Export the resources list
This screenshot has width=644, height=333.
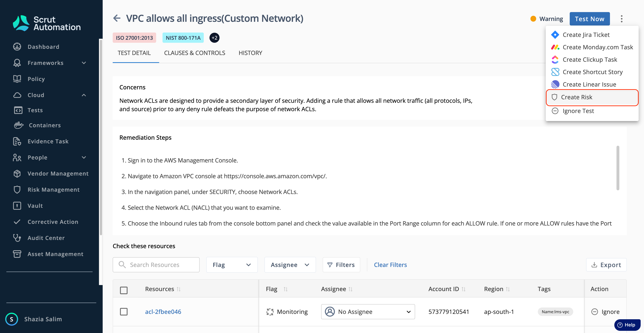click(x=606, y=265)
